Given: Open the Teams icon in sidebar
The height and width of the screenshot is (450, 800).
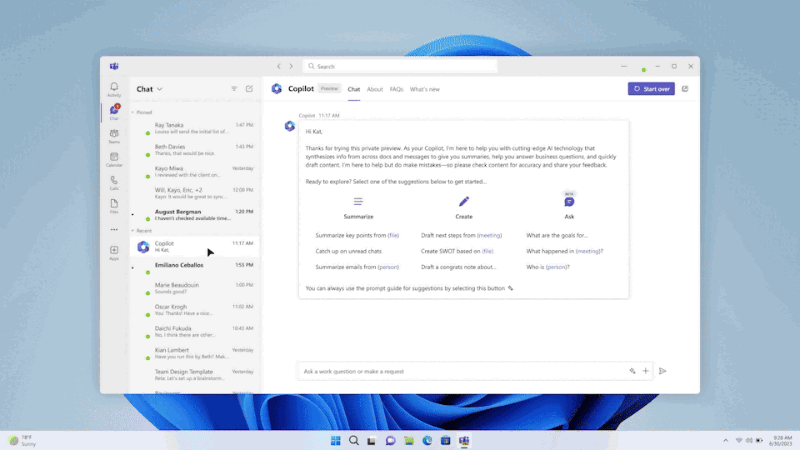Looking at the screenshot, I should pos(114,134).
